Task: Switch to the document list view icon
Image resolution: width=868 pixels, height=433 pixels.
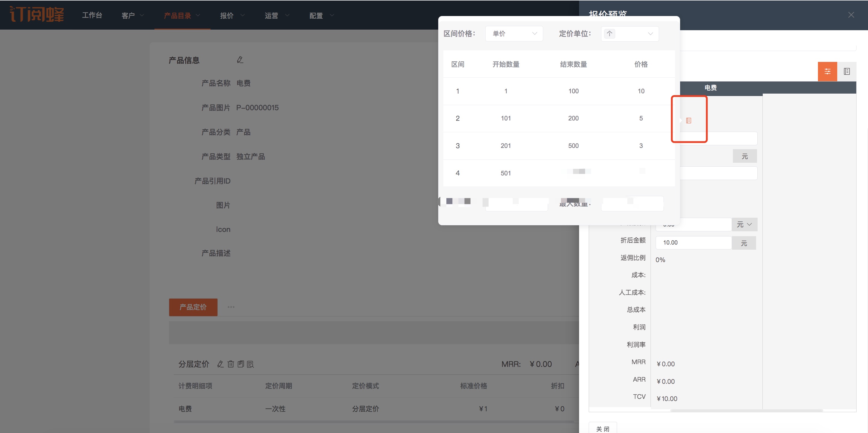Action: point(846,72)
